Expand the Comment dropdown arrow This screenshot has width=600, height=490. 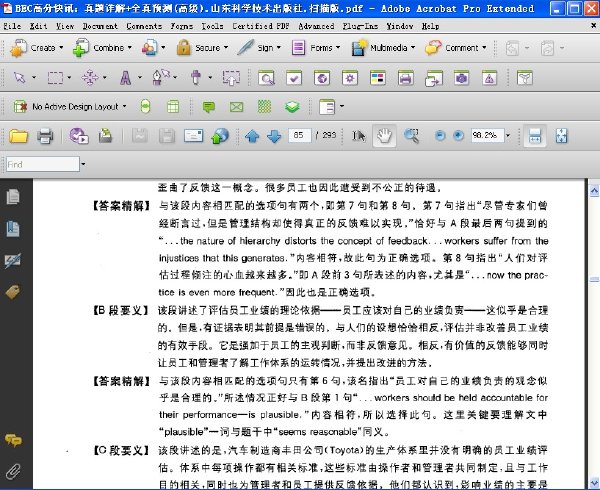click(484, 48)
